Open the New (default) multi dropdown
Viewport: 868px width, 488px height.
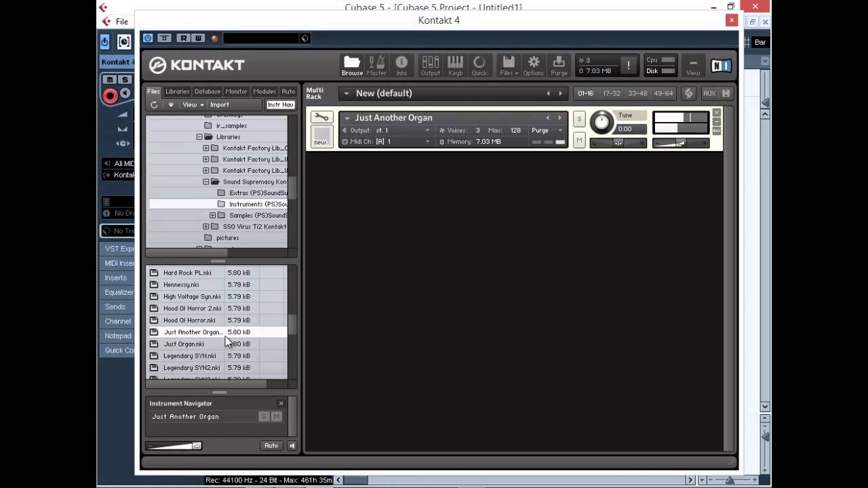tap(346, 94)
